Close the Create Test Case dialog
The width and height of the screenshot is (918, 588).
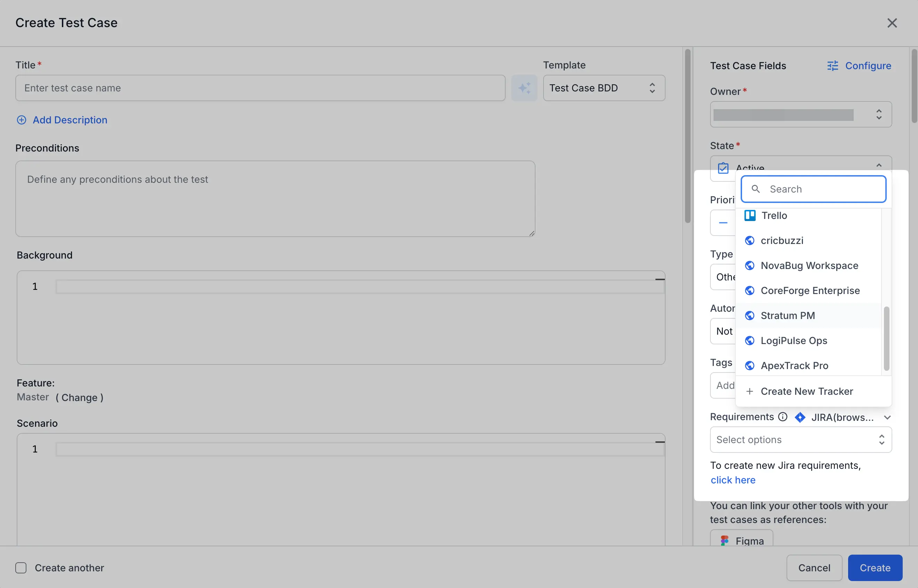892,23
